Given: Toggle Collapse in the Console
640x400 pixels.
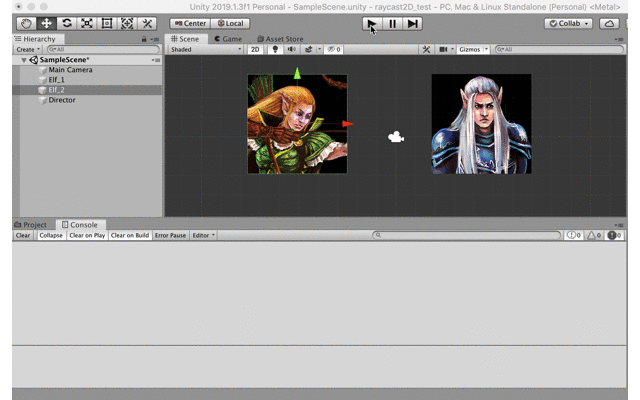Looking at the screenshot, I should (x=51, y=236).
